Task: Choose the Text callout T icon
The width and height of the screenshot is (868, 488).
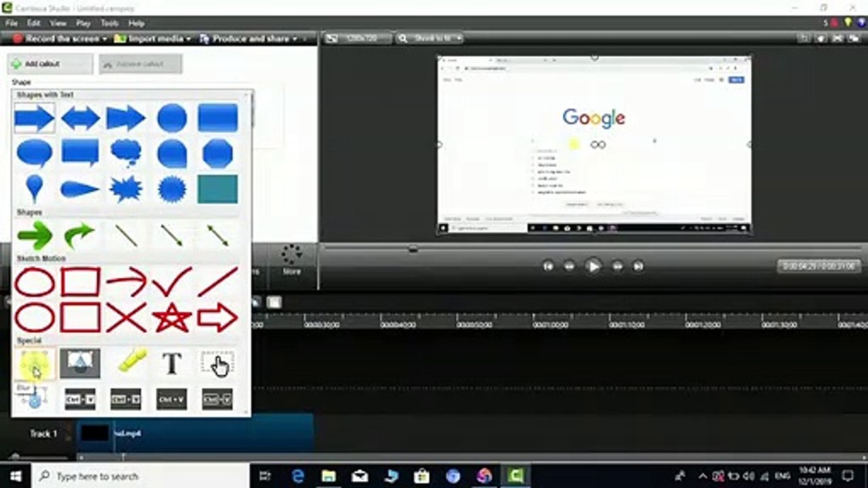Action: (x=172, y=365)
